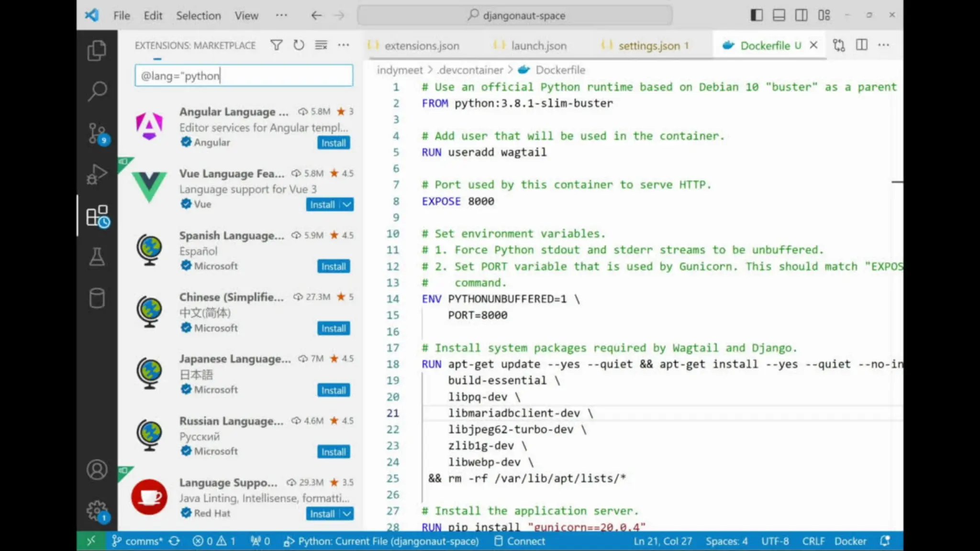Viewport: 980px width, 551px height.
Task: Change line endings via CRLF status item
Action: pyautogui.click(x=813, y=541)
